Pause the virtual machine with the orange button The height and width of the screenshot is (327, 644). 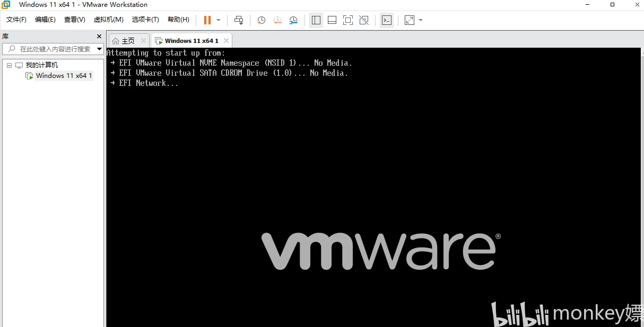coord(207,20)
